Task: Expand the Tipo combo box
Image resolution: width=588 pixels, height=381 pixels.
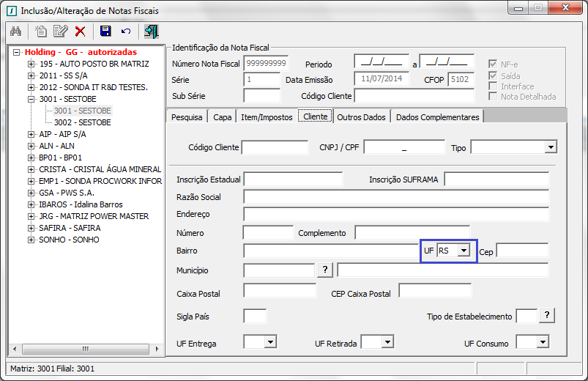Action: [550, 147]
